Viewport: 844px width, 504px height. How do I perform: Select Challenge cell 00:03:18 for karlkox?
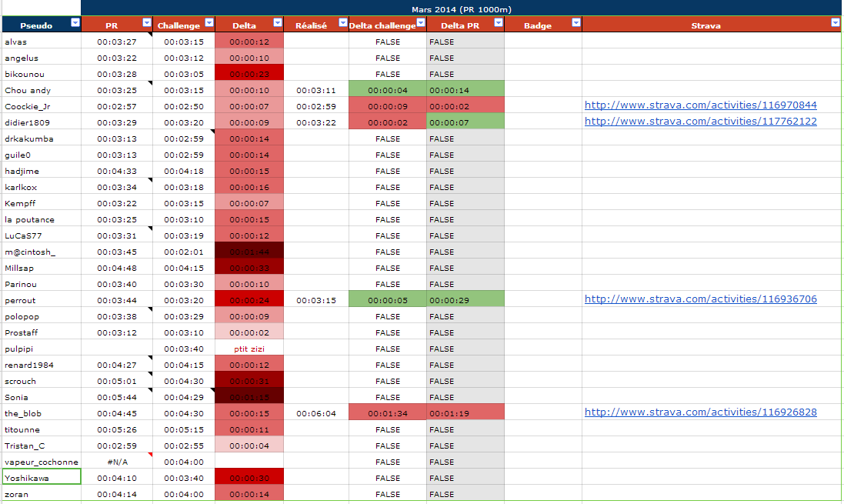tap(184, 187)
